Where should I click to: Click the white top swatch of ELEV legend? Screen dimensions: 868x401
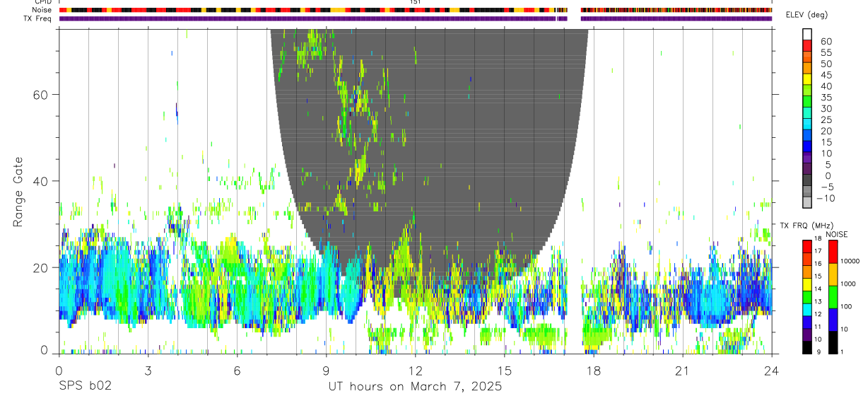(x=807, y=34)
